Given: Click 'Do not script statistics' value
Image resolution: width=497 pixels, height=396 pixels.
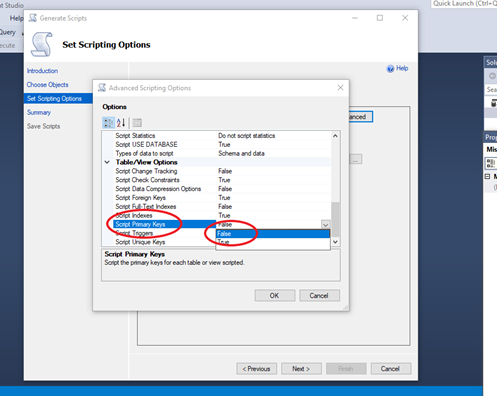Looking at the screenshot, I should [247, 136].
